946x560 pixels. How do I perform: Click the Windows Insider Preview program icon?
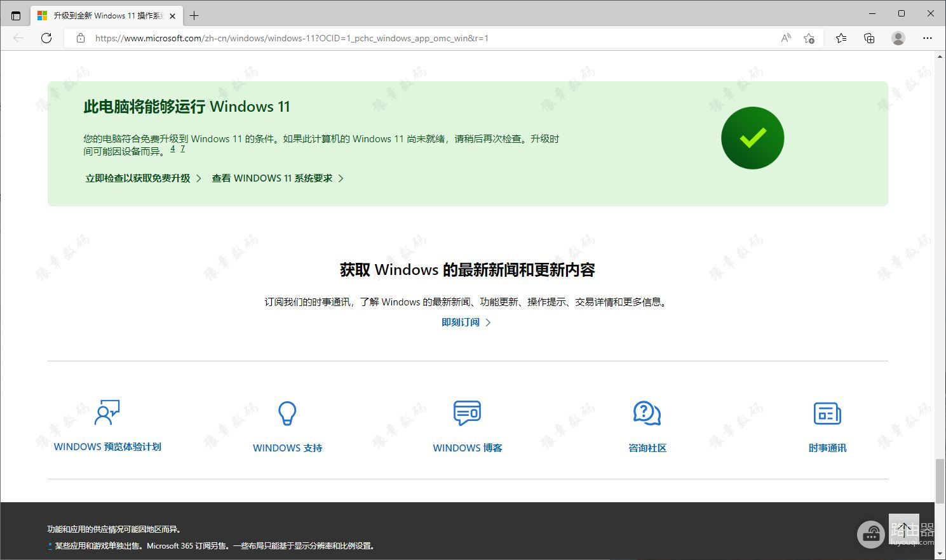(x=107, y=413)
